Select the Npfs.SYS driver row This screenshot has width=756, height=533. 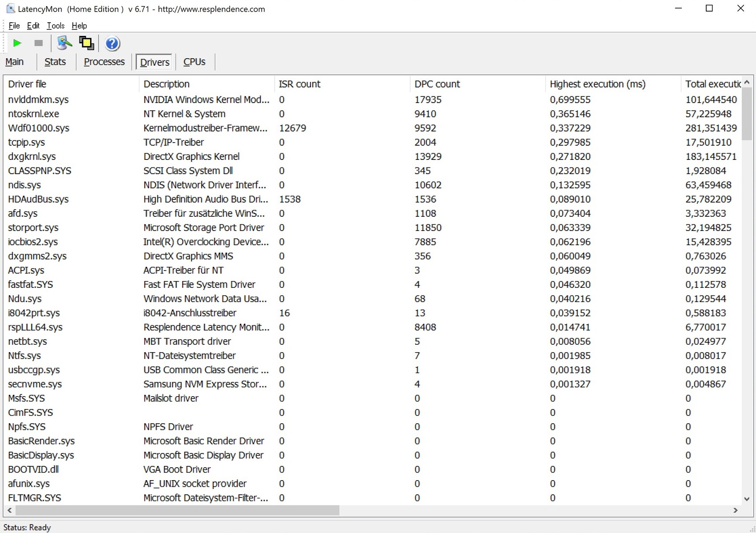click(x=373, y=426)
